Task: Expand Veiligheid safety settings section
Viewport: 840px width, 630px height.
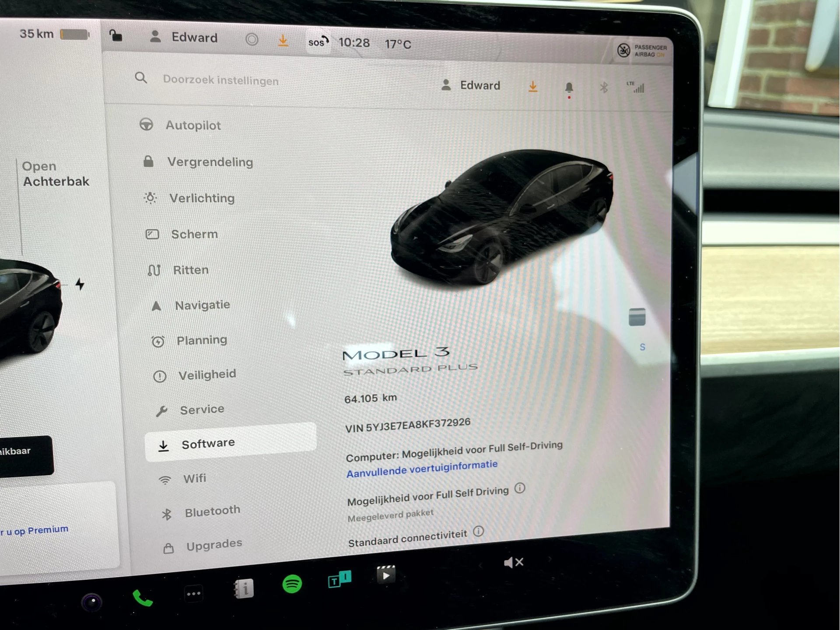Action: (199, 374)
